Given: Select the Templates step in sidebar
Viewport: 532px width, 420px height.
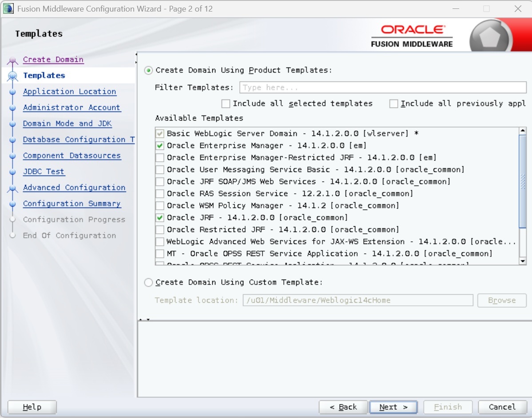Looking at the screenshot, I should point(44,76).
